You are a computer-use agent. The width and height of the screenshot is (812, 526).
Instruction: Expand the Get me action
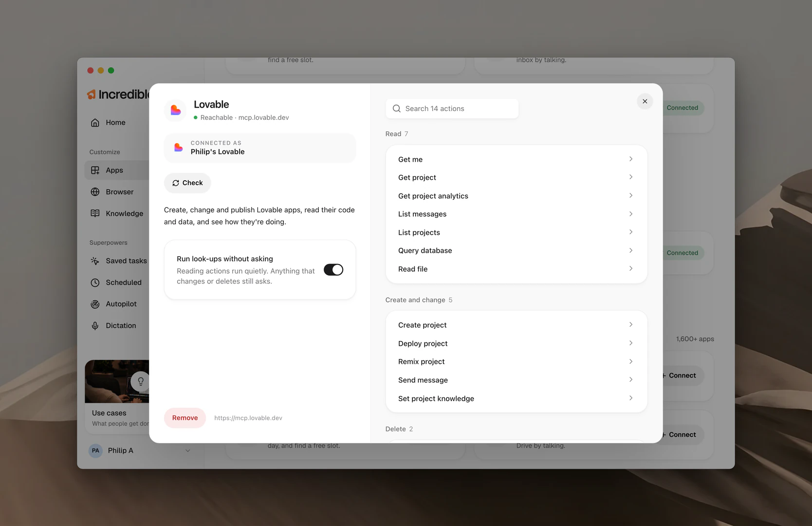click(516, 159)
